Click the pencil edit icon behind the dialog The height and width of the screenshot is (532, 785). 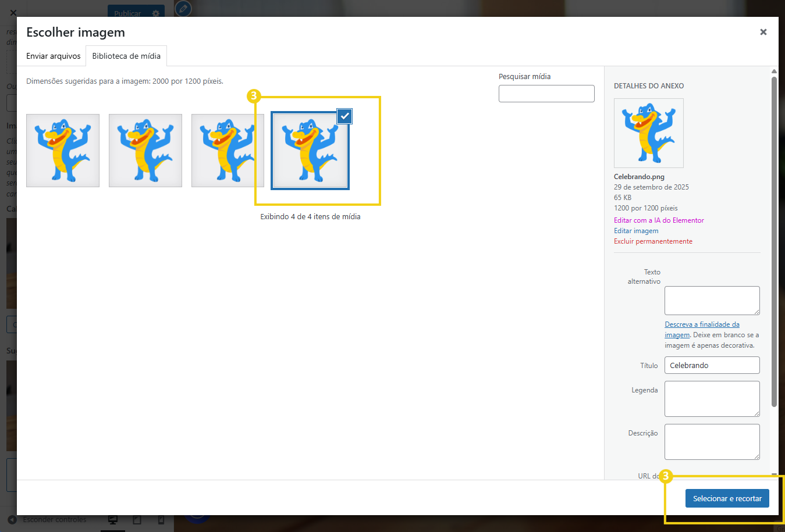click(183, 9)
